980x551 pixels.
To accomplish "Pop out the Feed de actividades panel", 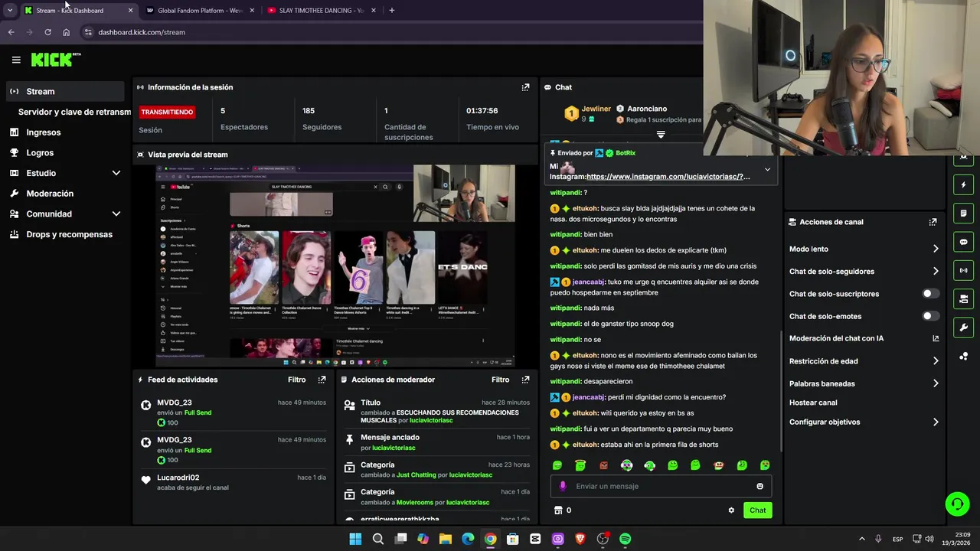I will pos(322,380).
